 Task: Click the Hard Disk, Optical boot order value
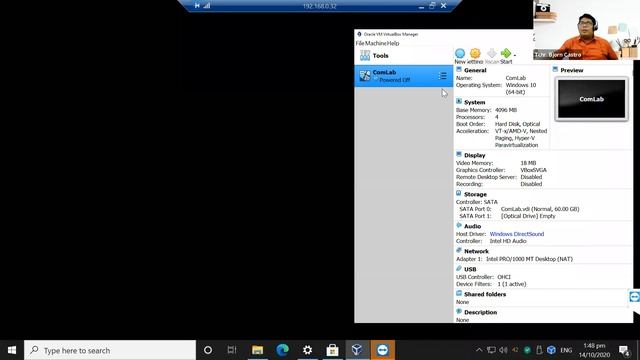point(518,124)
